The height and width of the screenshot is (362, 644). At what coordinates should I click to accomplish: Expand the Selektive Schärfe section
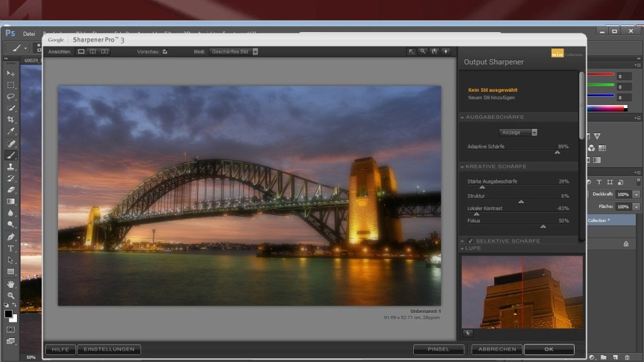pos(462,241)
